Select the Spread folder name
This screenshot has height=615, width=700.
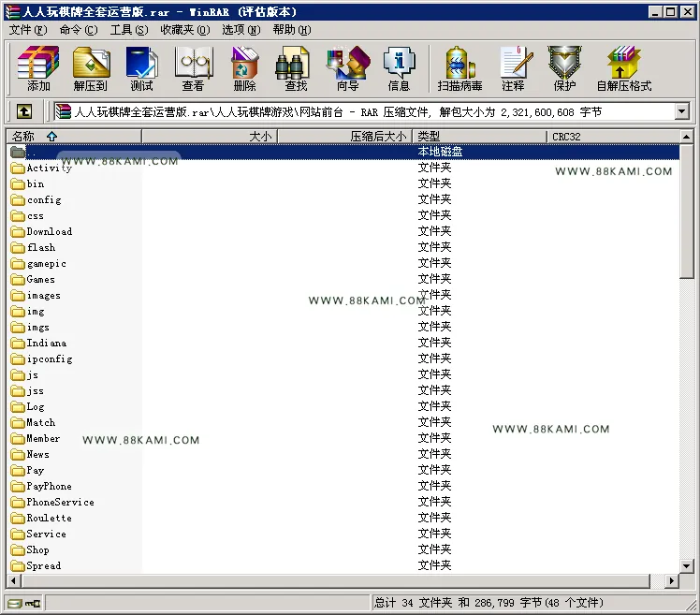[43, 566]
